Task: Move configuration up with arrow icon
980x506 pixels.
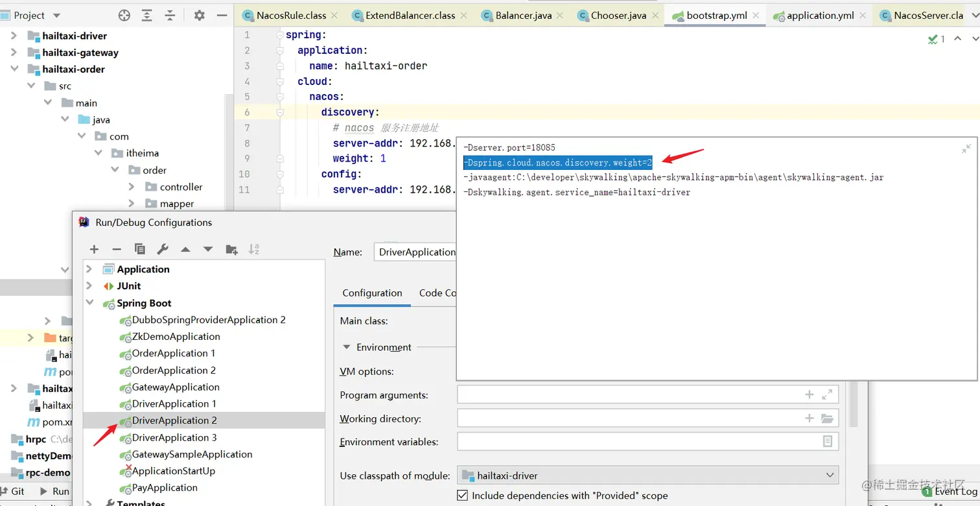Action: click(x=185, y=249)
